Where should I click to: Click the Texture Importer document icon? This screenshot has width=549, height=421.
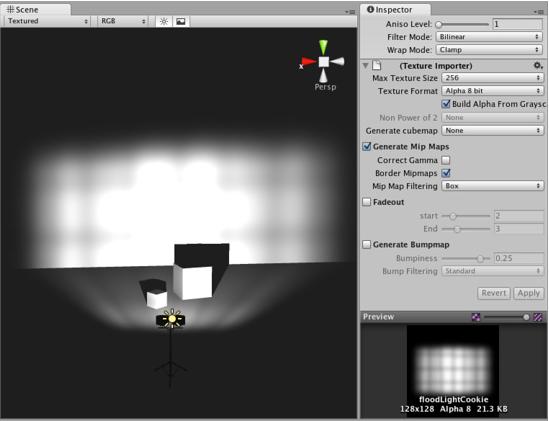coord(377,65)
